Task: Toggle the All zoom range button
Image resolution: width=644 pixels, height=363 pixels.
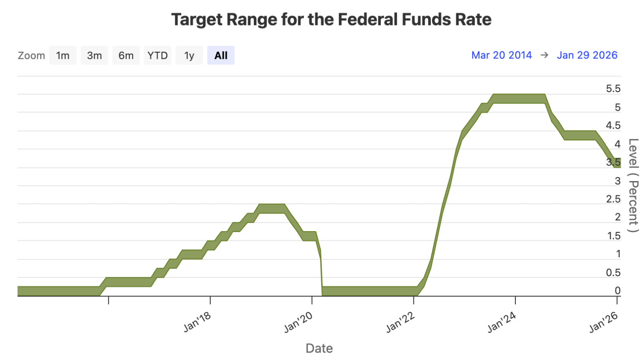Action: [x=221, y=55]
